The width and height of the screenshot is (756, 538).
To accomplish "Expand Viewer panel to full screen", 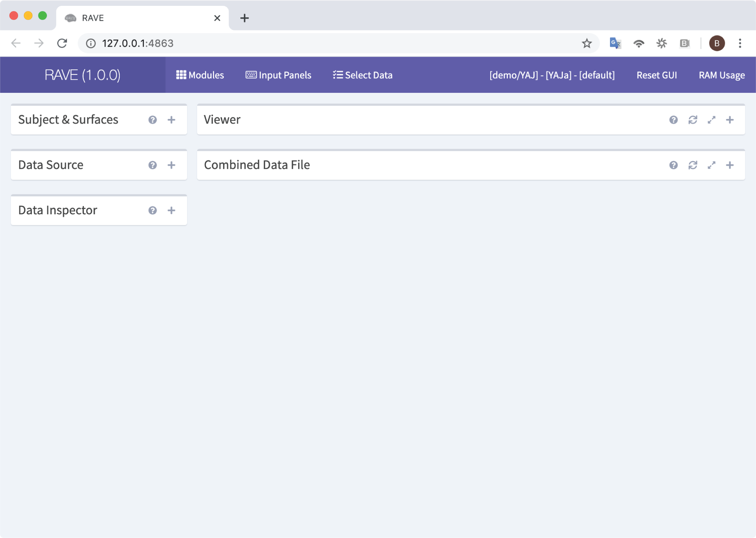I will [711, 120].
